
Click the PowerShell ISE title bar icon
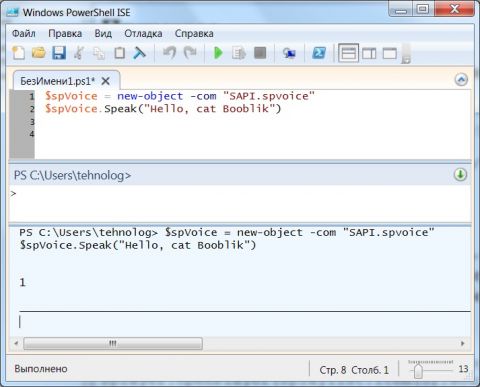point(12,12)
